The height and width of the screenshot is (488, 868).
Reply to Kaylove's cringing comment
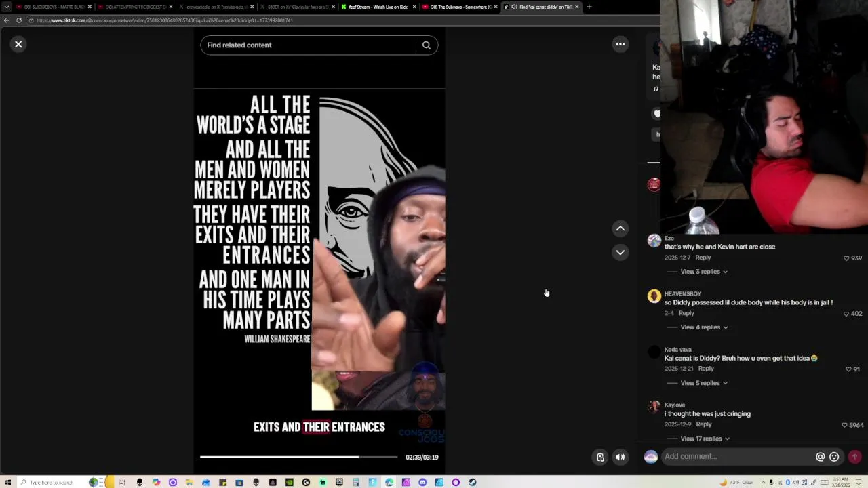tap(704, 424)
